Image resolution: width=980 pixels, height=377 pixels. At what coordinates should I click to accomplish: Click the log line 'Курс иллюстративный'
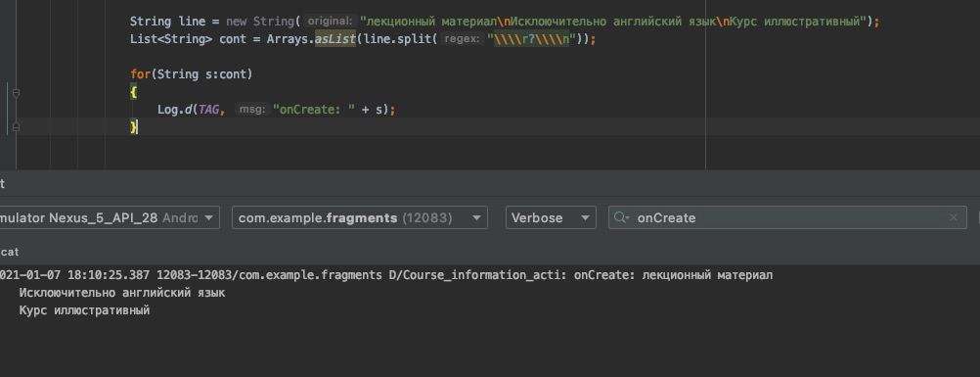coord(84,310)
